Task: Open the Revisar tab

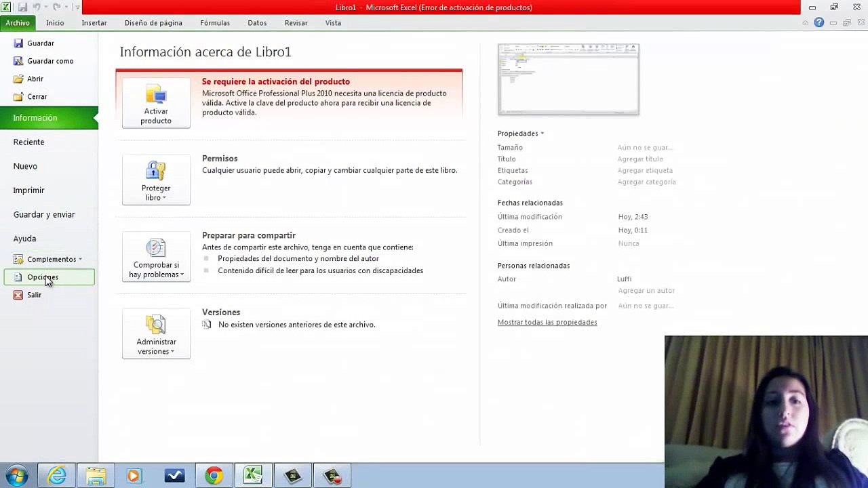Action: click(x=296, y=23)
